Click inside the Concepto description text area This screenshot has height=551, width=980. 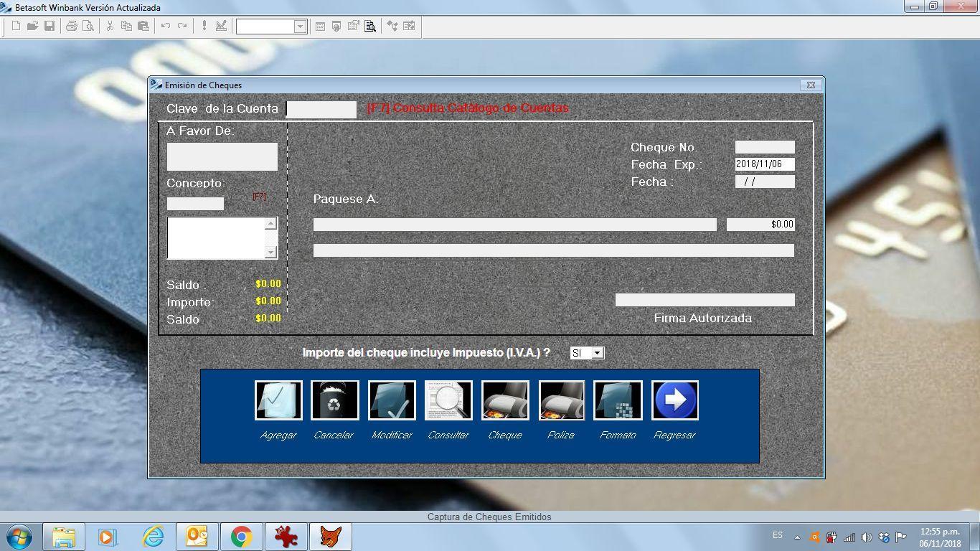click(x=216, y=238)
